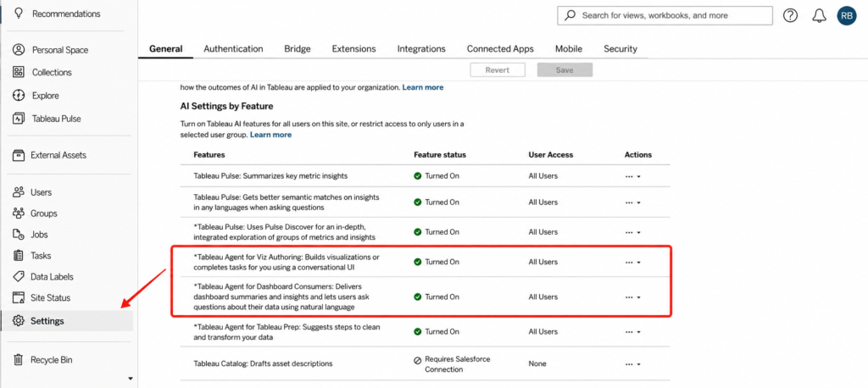Open Learn more link after organization text
868x388 pixels.
423,87
